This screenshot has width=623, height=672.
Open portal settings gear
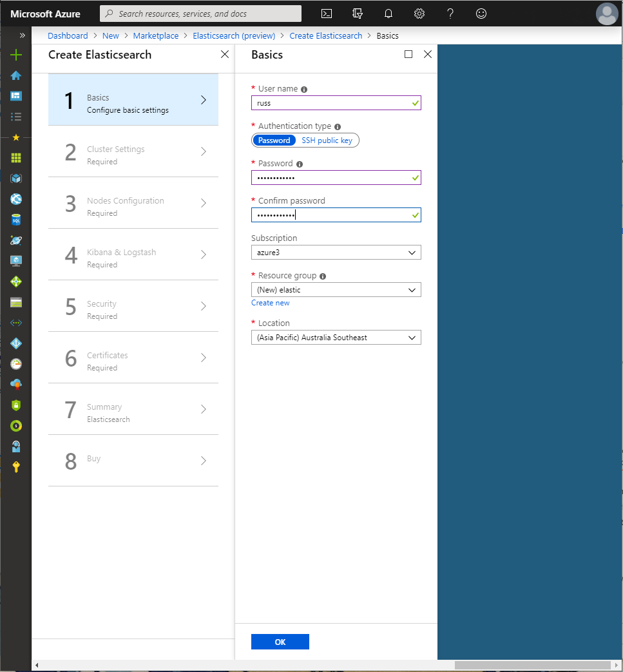click(x=419, y=14)
